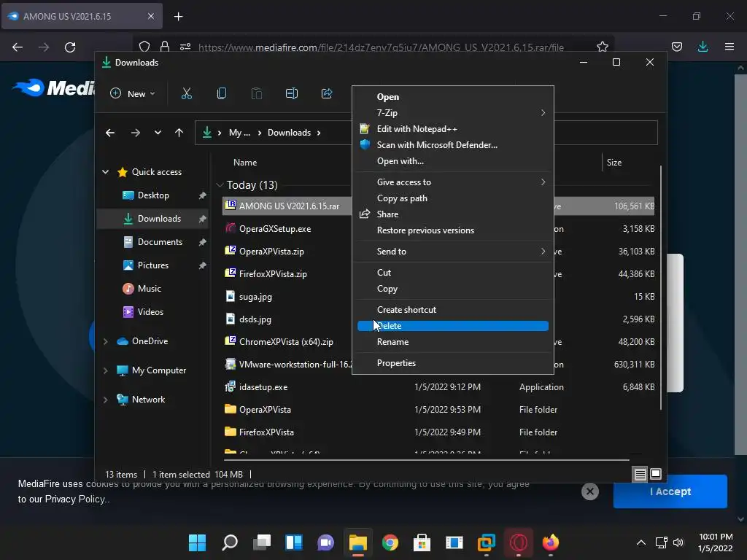747x560 pixels.
Task: Expand the Send to submenu
Action: tap(452, 252)
